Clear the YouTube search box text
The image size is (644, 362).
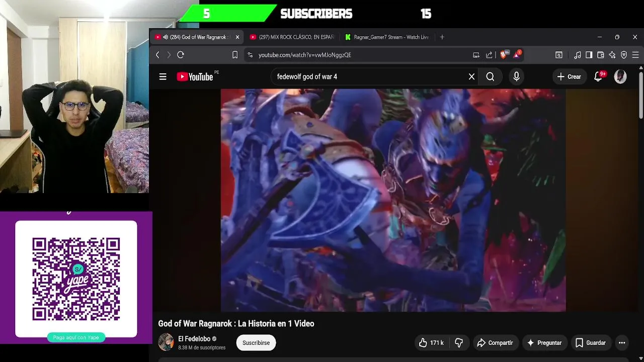coord(471,77)
